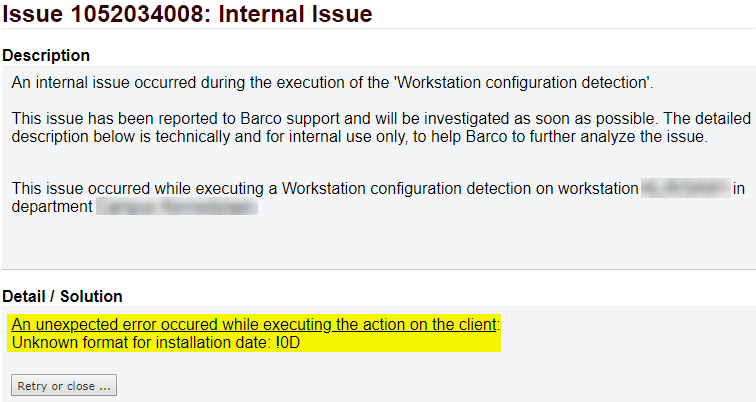Click the "Description" section heading
756x402 pixels.
pyautogui.click(x=46, y=55)
